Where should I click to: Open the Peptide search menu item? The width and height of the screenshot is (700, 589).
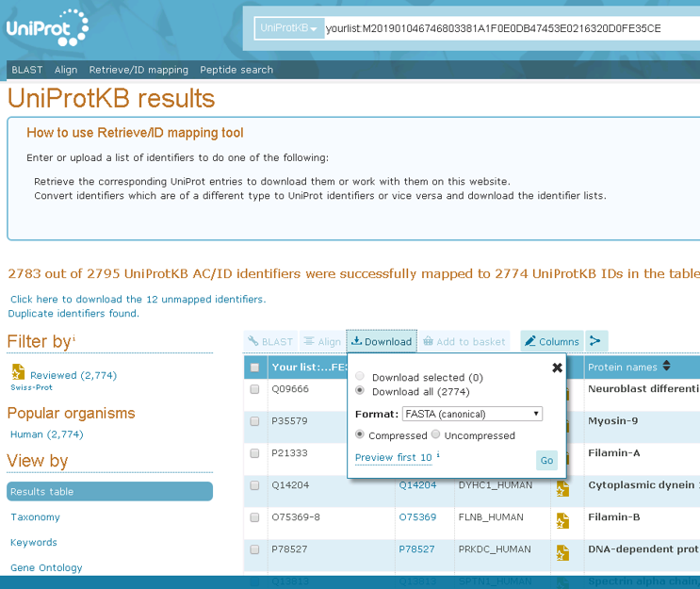[236, 70]
